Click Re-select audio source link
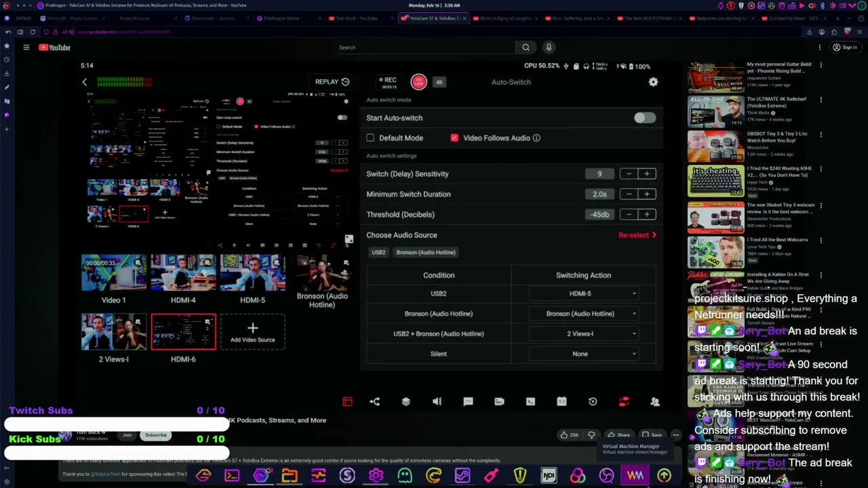The width and height of the screenshot is (868, 488). click(637, 235)
